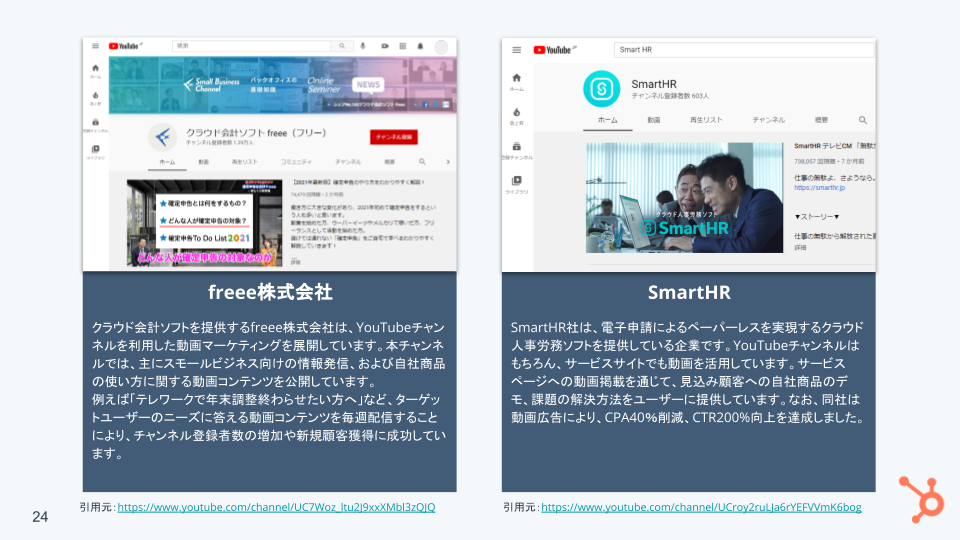Viewport: 960px width, 540px height.
Task: Click slide page number 24
Action: pyautogui.click(x=40, y=517)
